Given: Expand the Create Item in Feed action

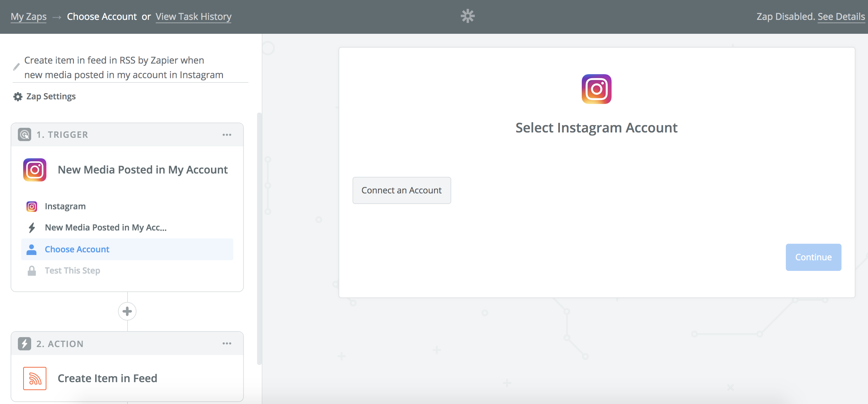Looking at the screenshot, I should [107, 379].
